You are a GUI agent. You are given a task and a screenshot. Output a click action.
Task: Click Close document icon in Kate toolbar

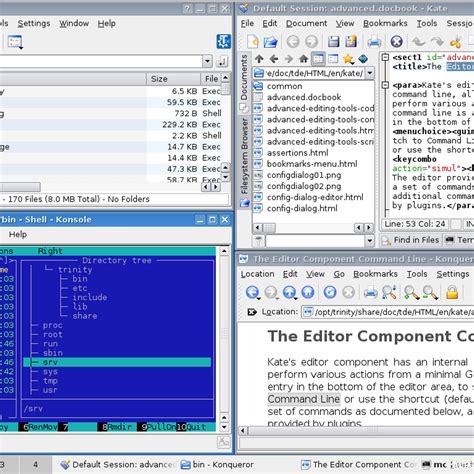397,42
